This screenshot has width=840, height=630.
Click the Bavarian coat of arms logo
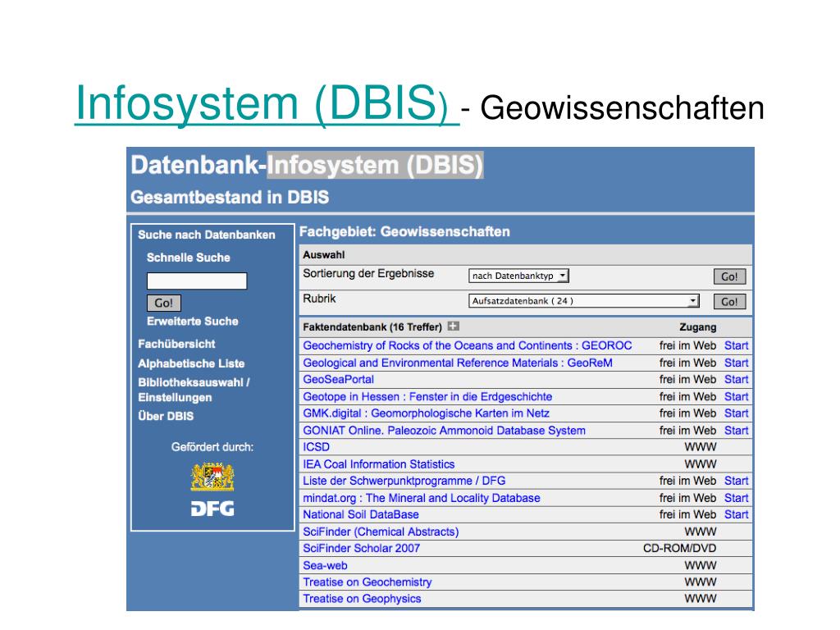(212, 477)
